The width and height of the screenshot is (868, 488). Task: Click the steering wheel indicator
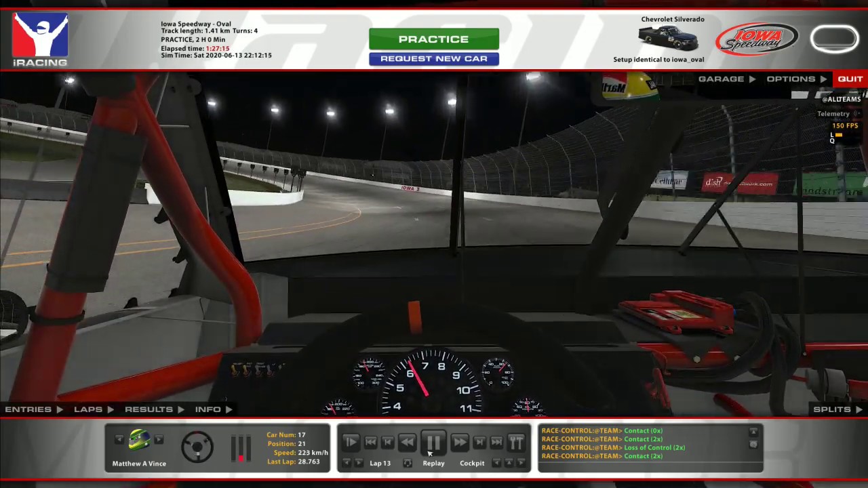point(197,447)
